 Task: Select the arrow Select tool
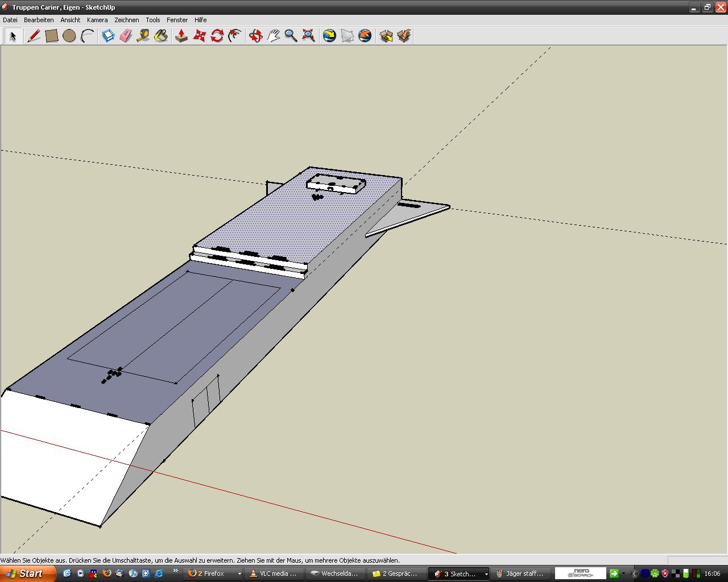(x=13, y=36)
